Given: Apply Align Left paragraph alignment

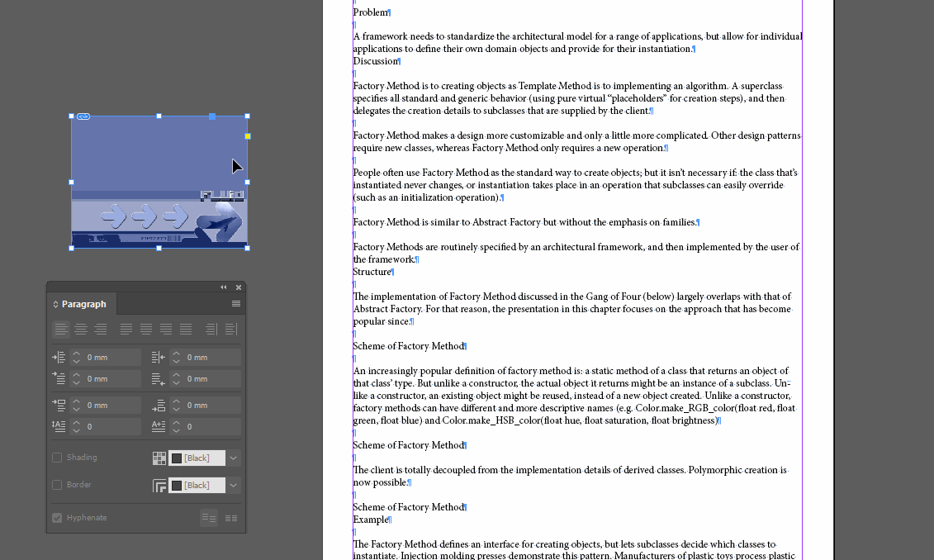Looking at the screenshot, I should coord(61,329).
